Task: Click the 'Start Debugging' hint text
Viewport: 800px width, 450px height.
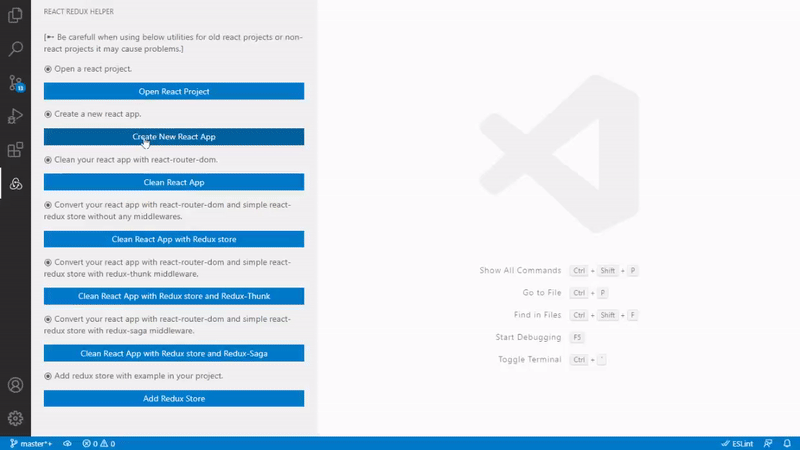Action: pyautogui.click(x=528, y=337)
